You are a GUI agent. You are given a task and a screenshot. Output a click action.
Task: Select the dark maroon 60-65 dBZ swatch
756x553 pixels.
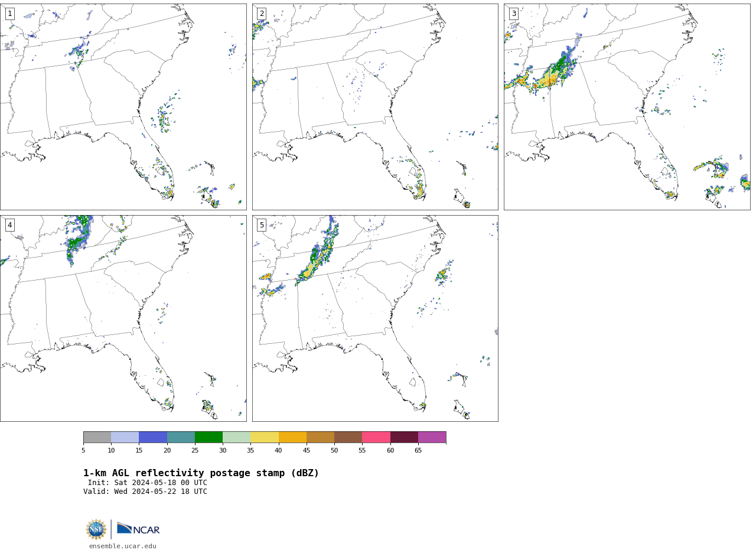pyautogui.click(x=404, y=437)
